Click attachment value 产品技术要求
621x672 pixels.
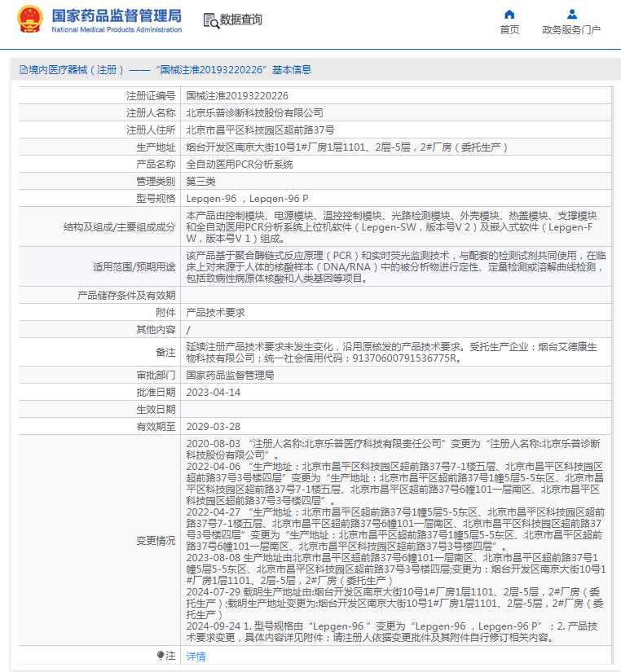point(215,313)
